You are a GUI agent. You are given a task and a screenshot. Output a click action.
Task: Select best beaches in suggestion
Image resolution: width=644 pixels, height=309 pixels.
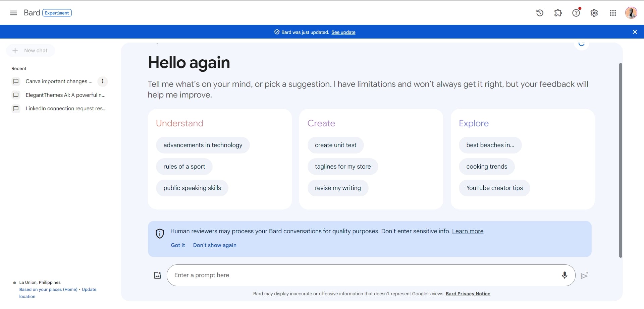click(490, 145)
